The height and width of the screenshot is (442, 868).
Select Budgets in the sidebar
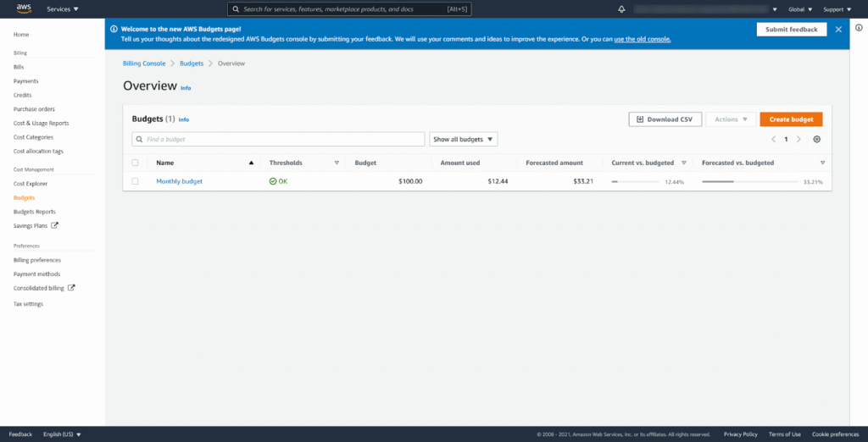coord(24,197)
